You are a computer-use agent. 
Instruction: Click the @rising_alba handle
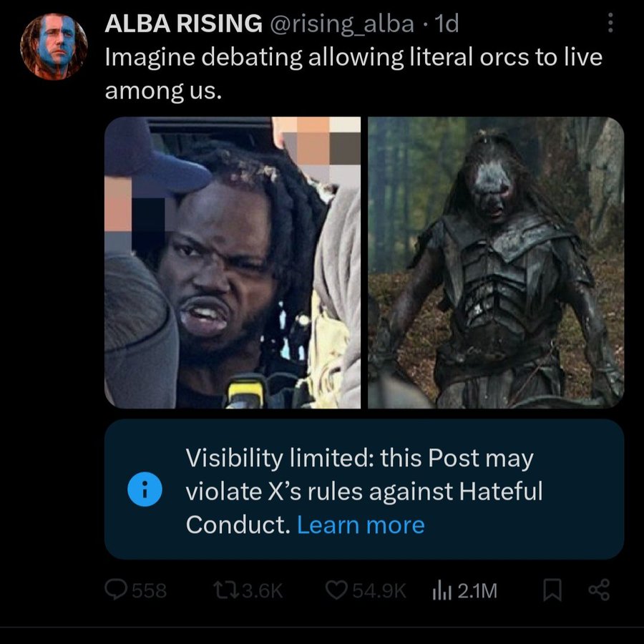(342, 24)
